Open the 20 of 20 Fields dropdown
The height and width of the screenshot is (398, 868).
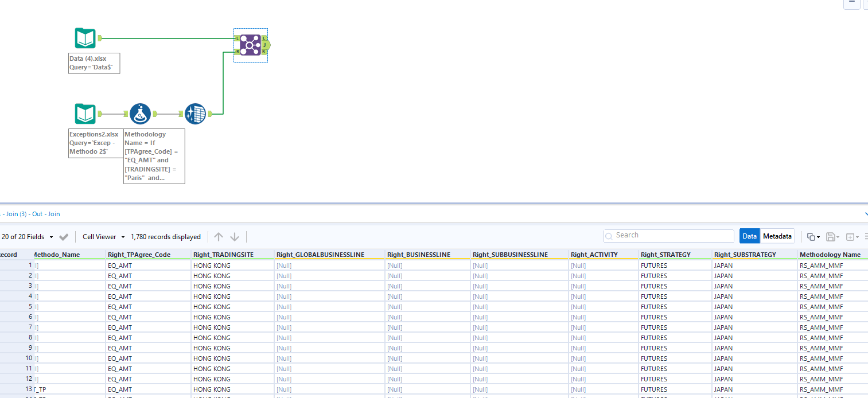(51, 236)
